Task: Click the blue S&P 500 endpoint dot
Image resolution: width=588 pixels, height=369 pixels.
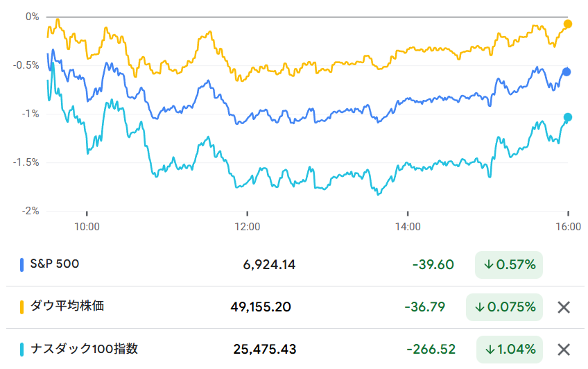Action: [567, 72]
